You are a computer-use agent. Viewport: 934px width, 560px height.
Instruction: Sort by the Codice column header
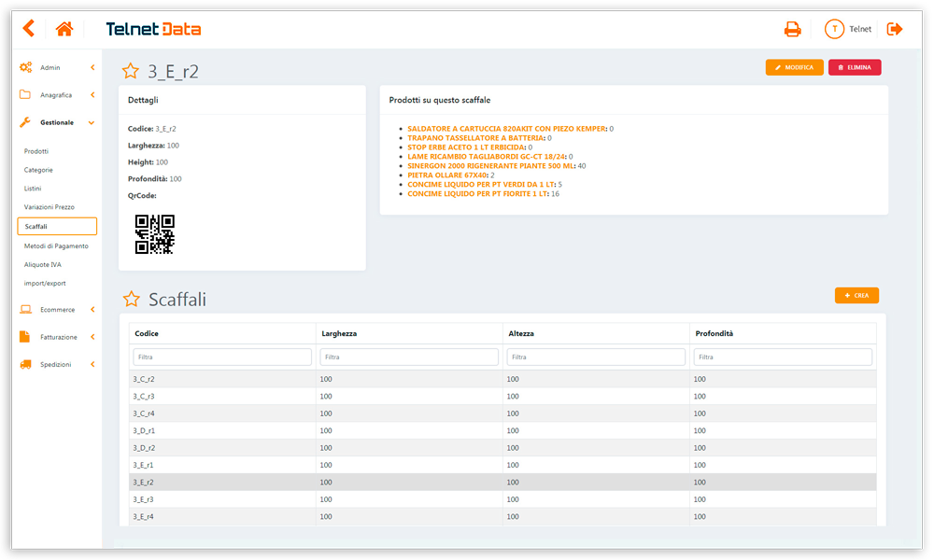[x=147, y=333]
